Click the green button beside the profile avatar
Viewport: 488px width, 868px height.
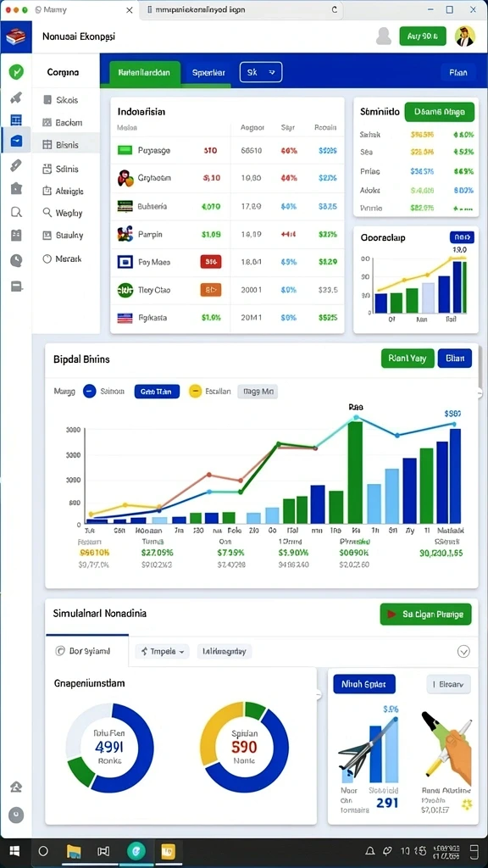pyautogui.click(x=423, y=36)
